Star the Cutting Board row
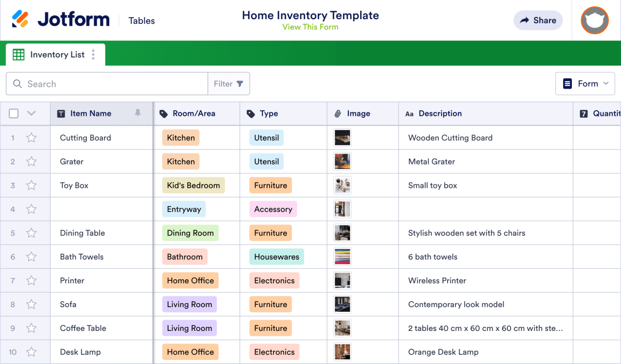 [31, 138]
